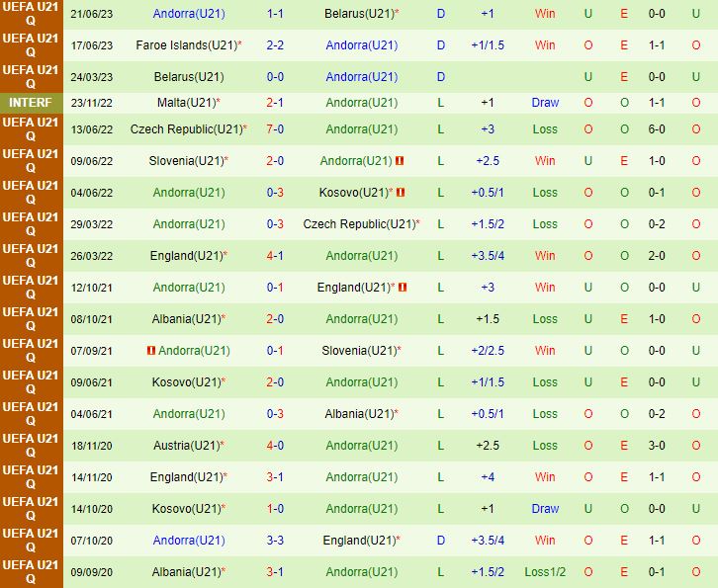Select date 09/06/21
The height and width of the screenshot is (588, 718).
click(x=92, y=382)
